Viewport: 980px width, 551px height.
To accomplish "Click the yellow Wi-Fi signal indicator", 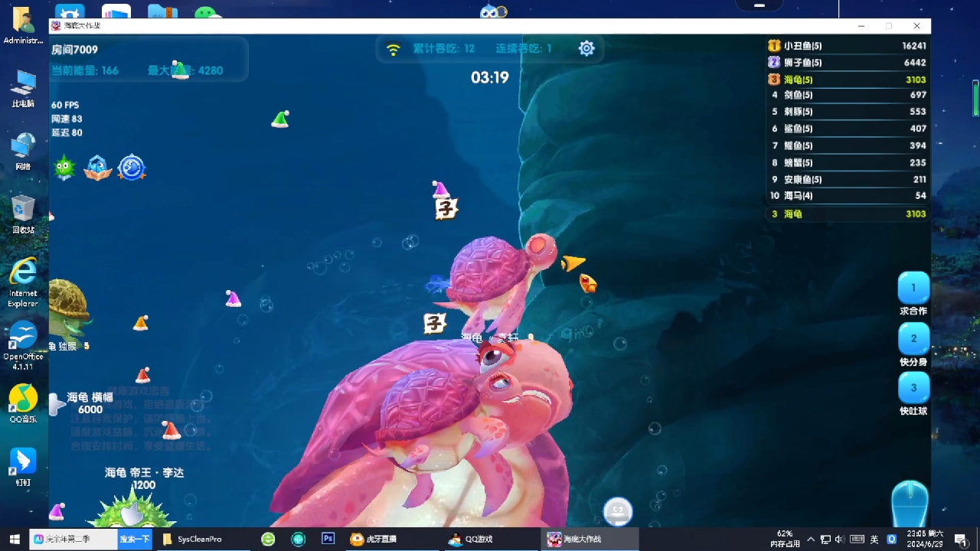I will (x=394, y=49).
